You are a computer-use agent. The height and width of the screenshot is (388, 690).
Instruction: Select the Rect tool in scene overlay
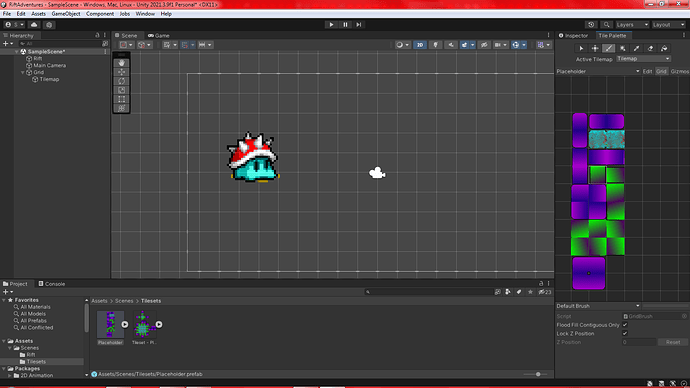[x=121, y=99]
